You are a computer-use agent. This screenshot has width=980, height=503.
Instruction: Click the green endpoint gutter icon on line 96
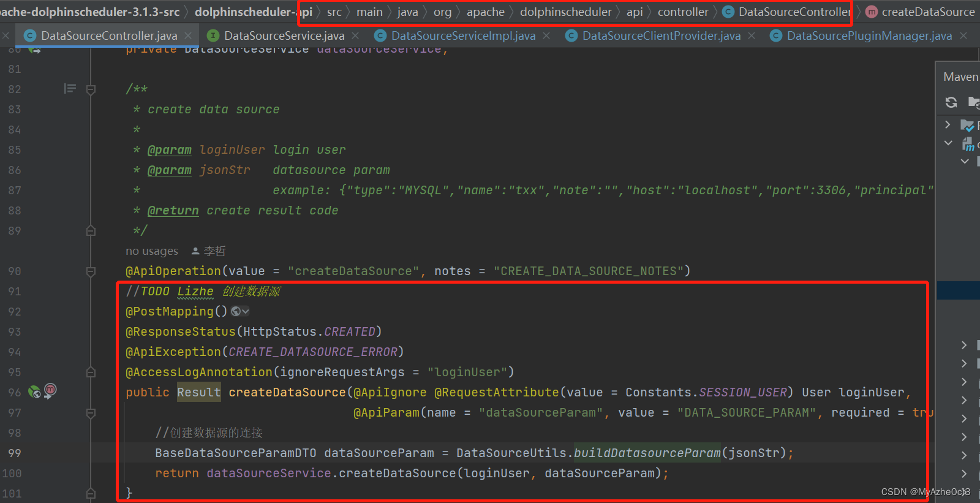pyautogui.click(x=34, y=391)
